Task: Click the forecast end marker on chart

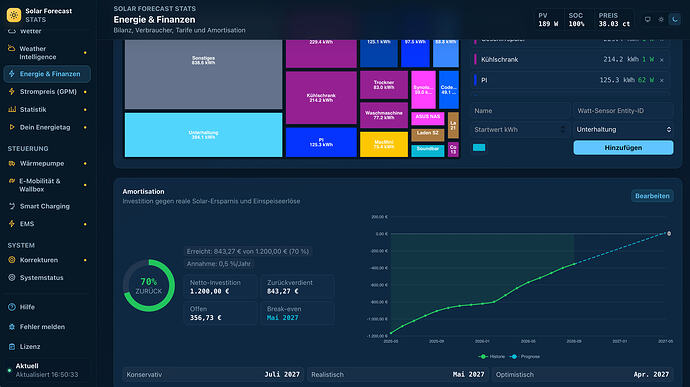Action: tap(669, 234)
